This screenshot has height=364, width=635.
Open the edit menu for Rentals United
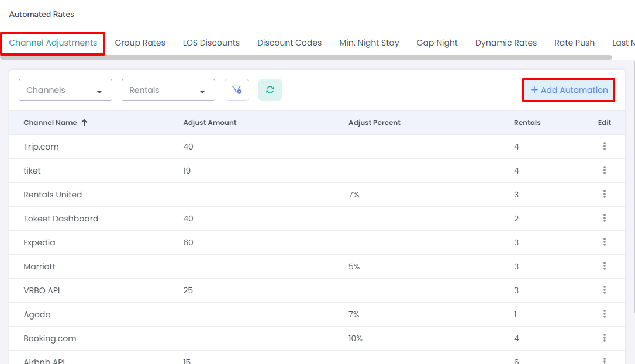tap(604, 194)
